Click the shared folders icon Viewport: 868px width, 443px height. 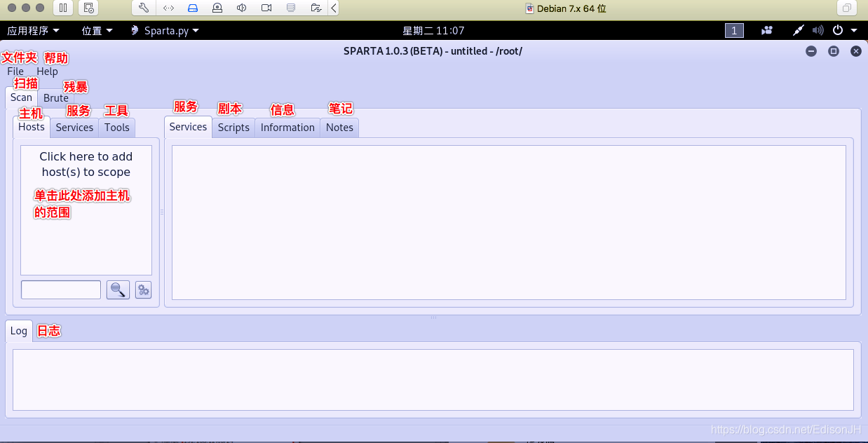click(316, 8)
